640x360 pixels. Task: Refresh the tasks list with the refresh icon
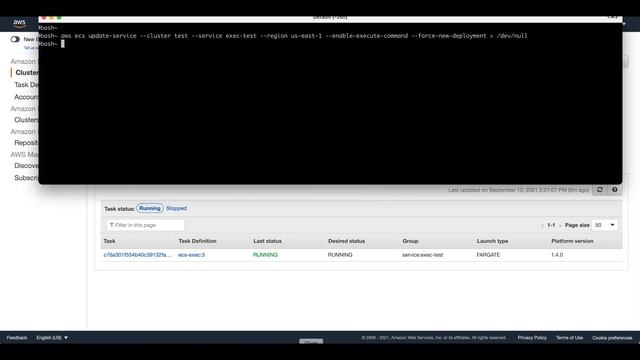(x=600, y=190)
